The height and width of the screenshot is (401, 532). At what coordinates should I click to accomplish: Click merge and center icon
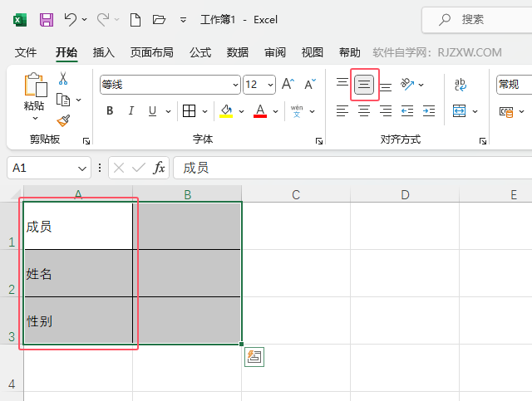pyautogui.click(x=460, y=111)
